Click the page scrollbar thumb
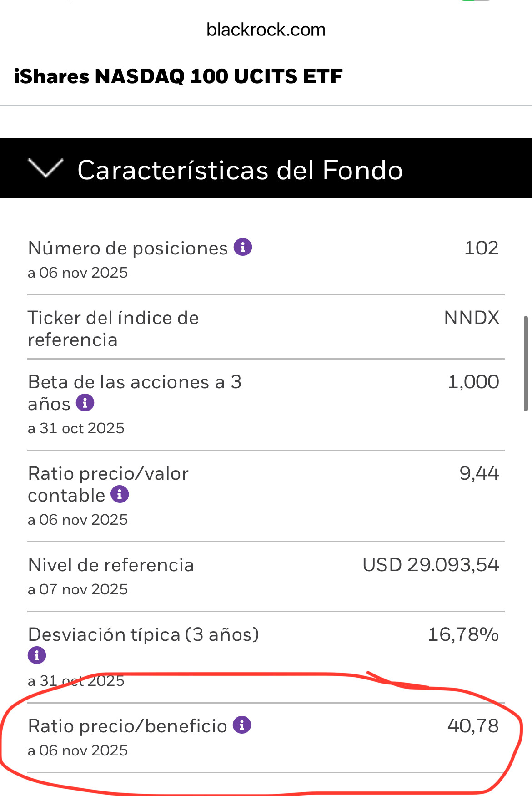This screenshot has width=532, height=796. [526, 363]
